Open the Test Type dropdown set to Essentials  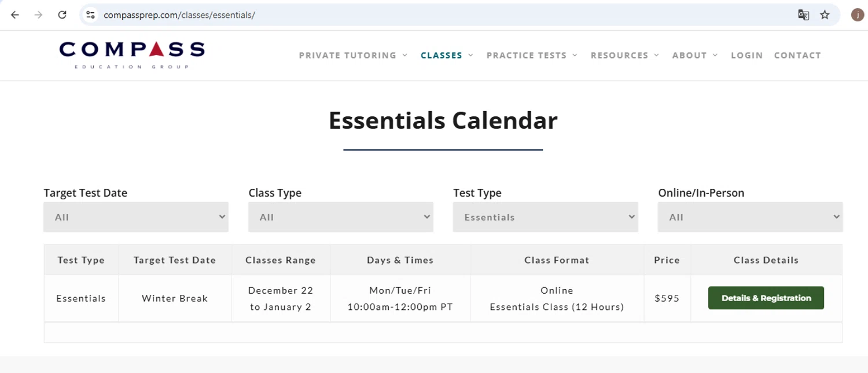(x=545, y=217)
